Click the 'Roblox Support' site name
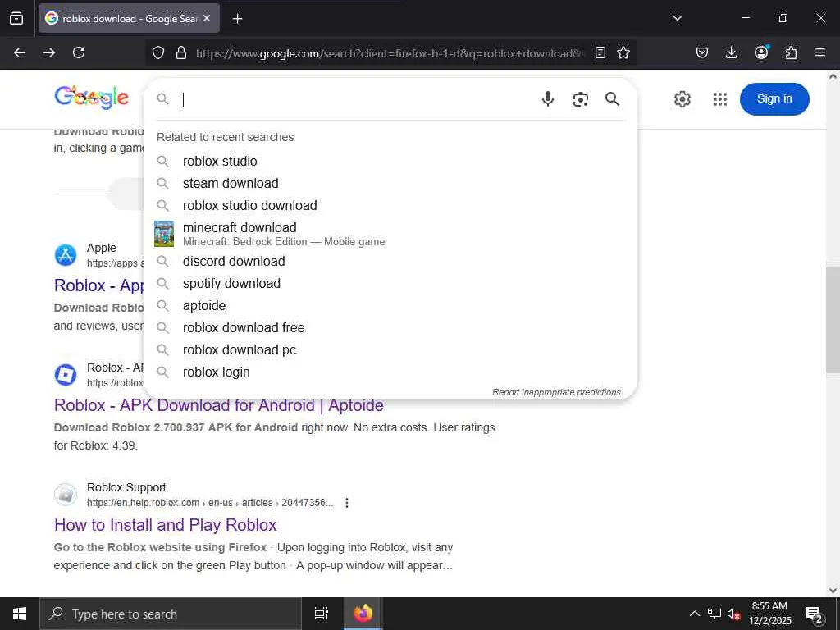 [x=126, y=487]
